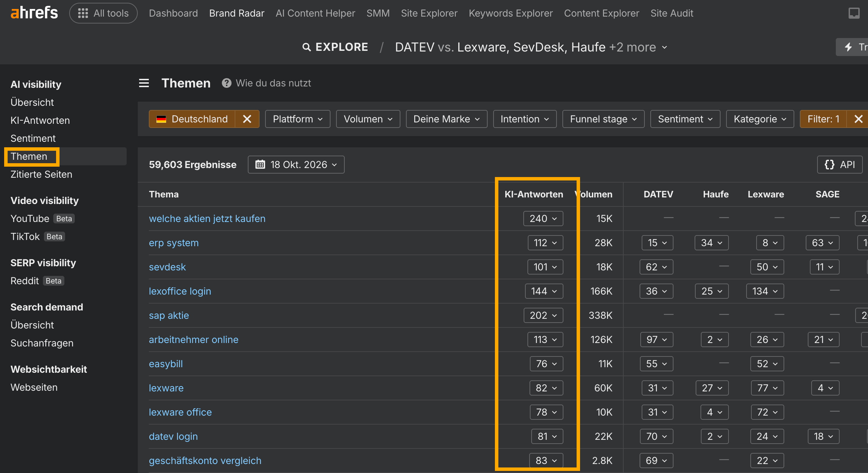
Task: Click the search icon next to EXPLORE
Action: pos(306,47)
